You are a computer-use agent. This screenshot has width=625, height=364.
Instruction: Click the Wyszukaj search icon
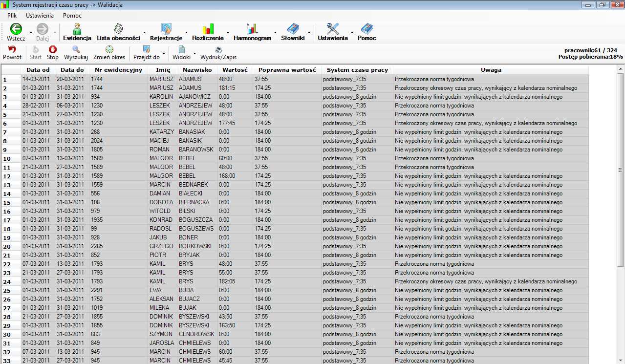[x=76, y=53]
